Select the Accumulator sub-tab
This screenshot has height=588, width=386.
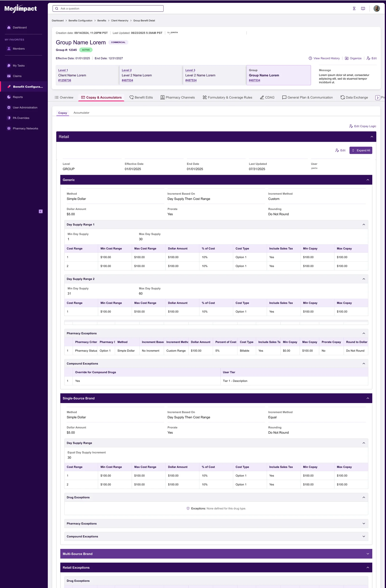click(x=81, y=113)
